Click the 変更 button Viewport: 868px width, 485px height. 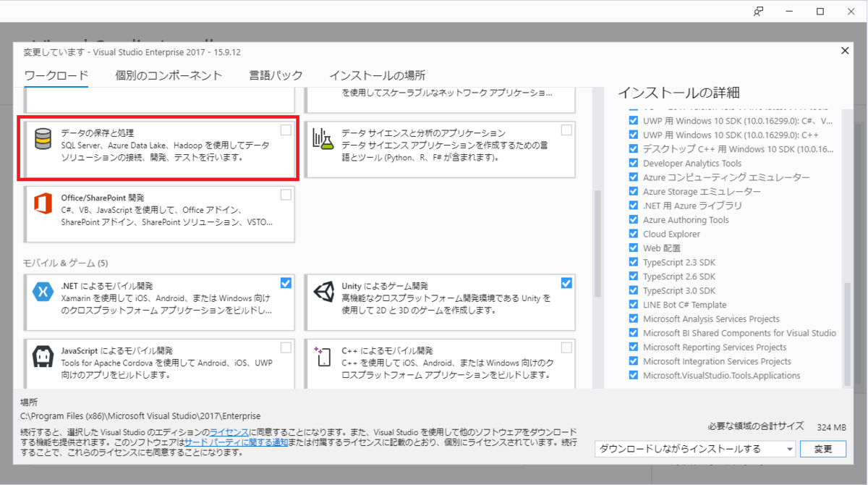tap(823, 449)
